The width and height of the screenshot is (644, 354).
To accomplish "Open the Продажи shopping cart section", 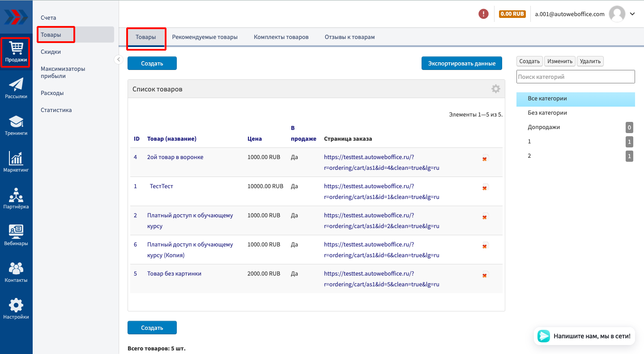I will (16, 52).
